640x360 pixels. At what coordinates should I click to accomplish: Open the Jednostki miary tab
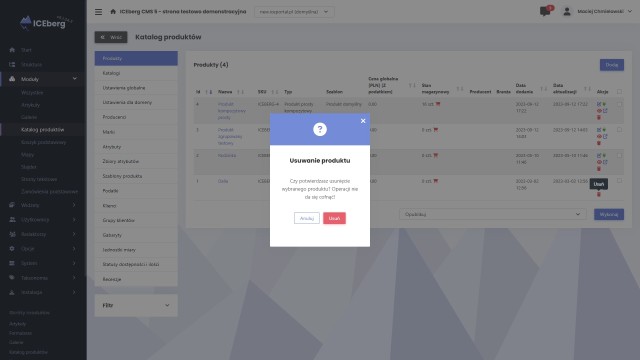coord(136,250)
